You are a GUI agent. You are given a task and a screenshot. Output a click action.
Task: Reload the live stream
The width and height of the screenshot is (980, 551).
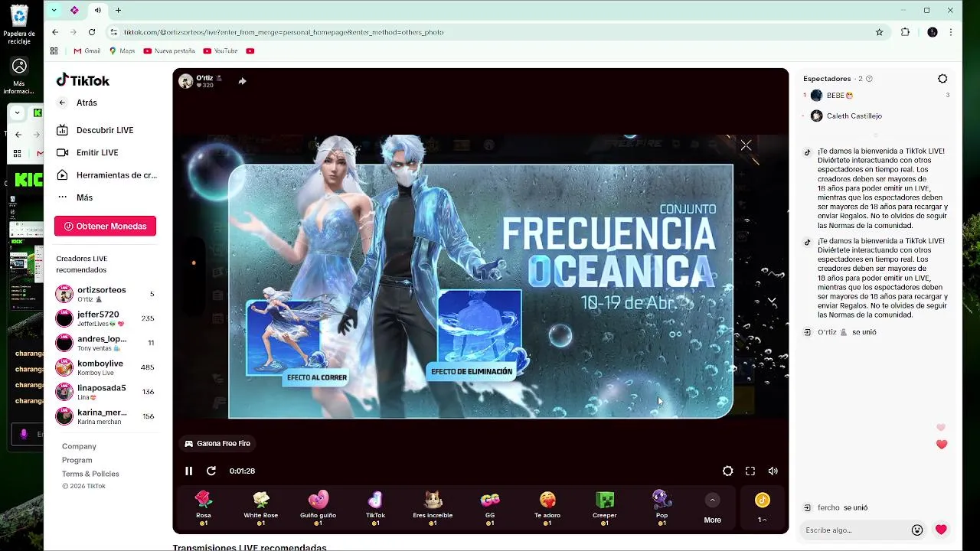pyautogui.click(x=211, y=471)
